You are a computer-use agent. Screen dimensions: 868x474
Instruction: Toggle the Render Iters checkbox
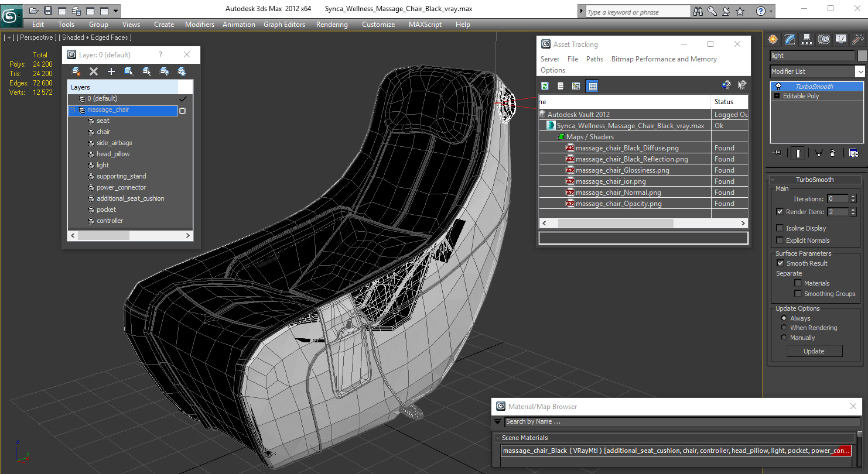coord(780,212)
